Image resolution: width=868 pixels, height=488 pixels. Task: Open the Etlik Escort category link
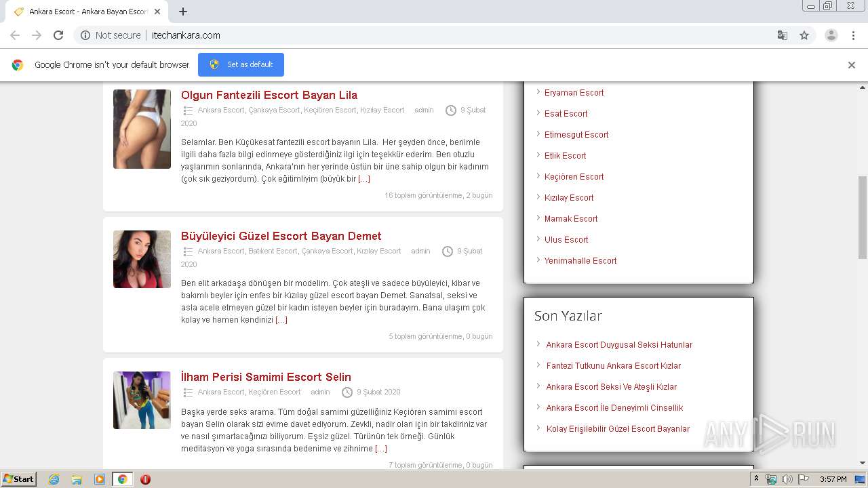click(566, 156)
